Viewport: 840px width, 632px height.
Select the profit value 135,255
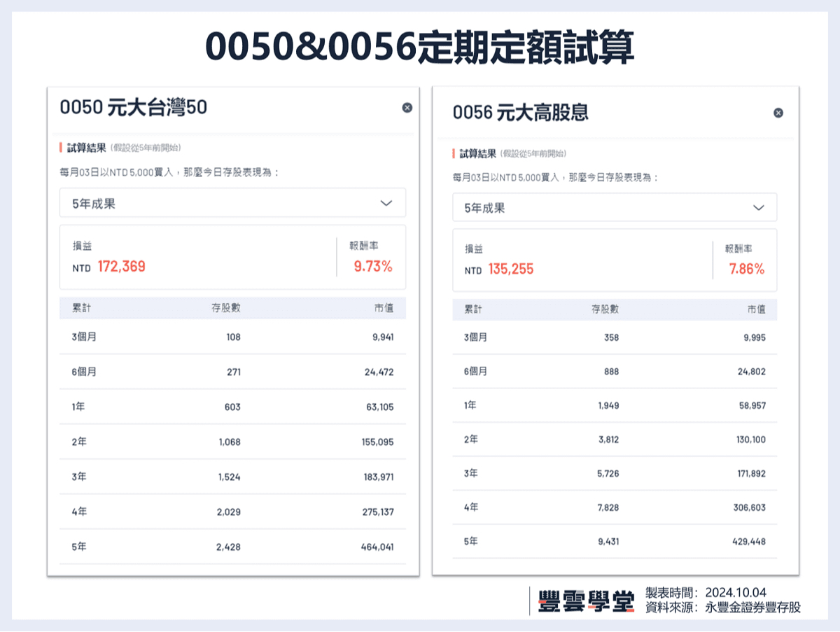click(x=511, y=269)
